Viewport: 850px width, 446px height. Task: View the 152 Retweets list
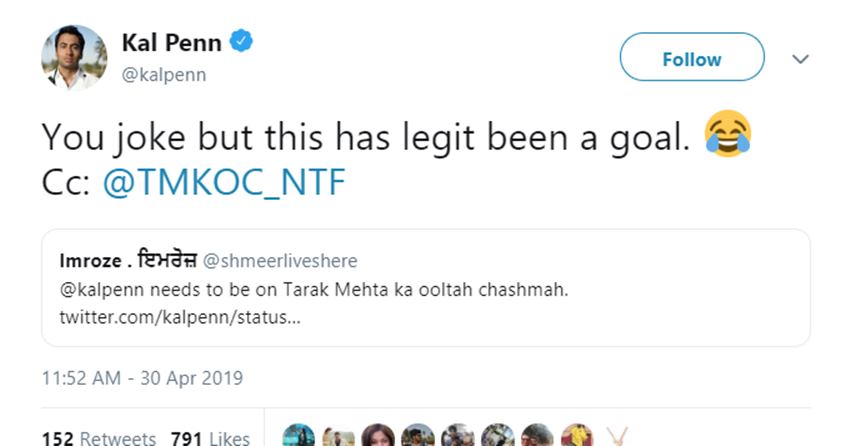point(98,438)
